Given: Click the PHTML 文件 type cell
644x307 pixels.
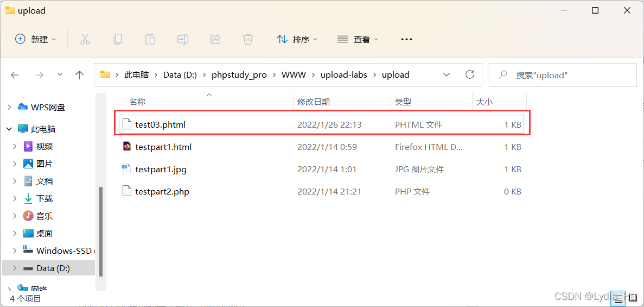Looking at the screenshot, I should tap(418, 124).
